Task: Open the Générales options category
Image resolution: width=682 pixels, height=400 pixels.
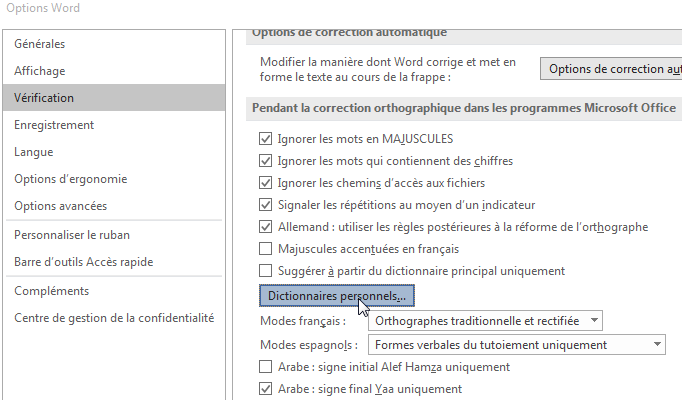Action: (x=40, y=44)
